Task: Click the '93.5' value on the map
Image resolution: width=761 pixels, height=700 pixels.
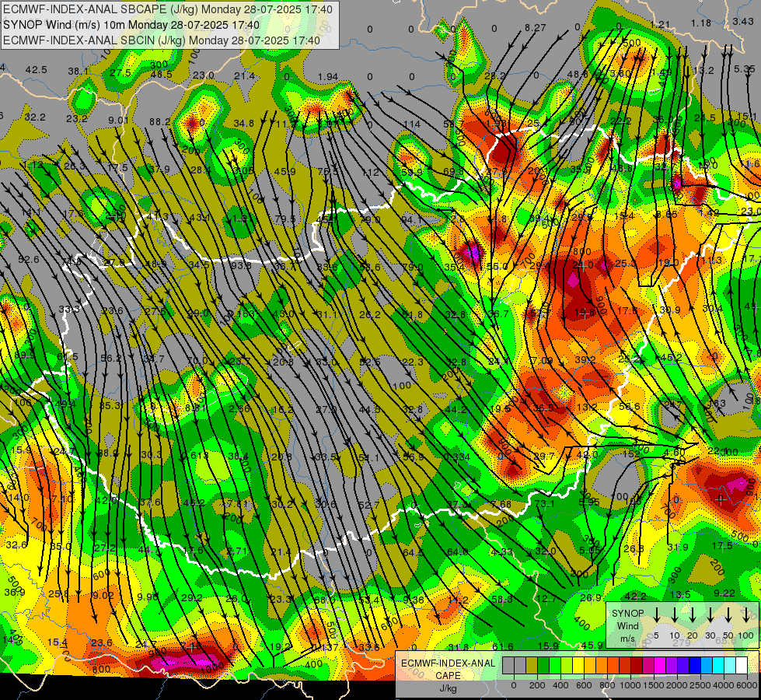Action: point(241,266)
